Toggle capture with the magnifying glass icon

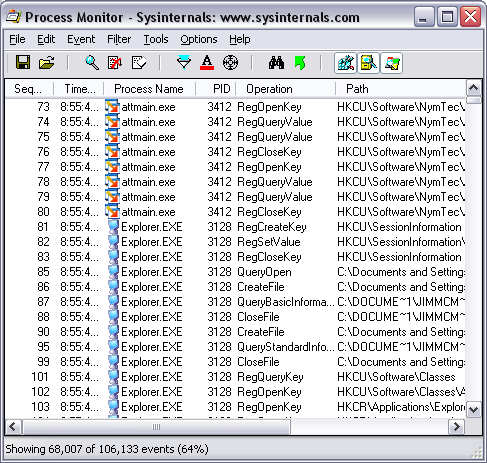92,62
